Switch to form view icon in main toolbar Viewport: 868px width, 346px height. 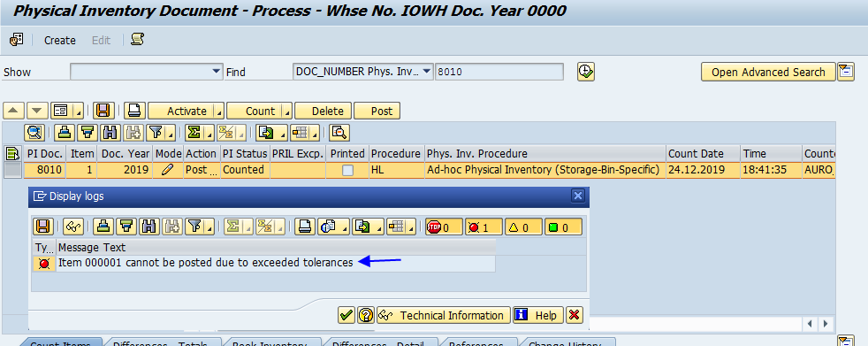[x=60, y=111]
